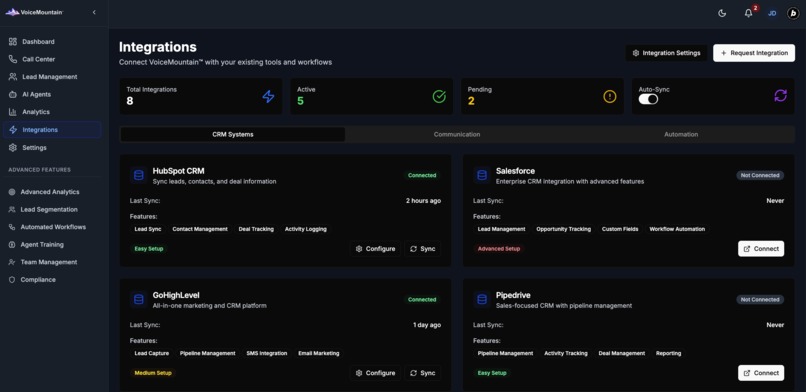Open the JD user avatar

tap(772, 14)
